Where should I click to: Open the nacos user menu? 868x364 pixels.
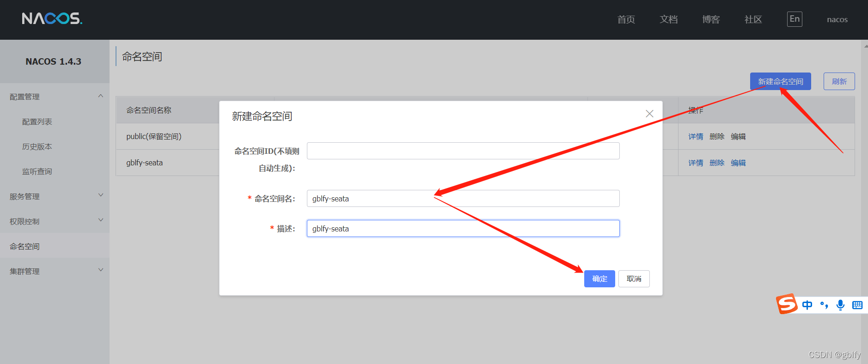[837, 19]
